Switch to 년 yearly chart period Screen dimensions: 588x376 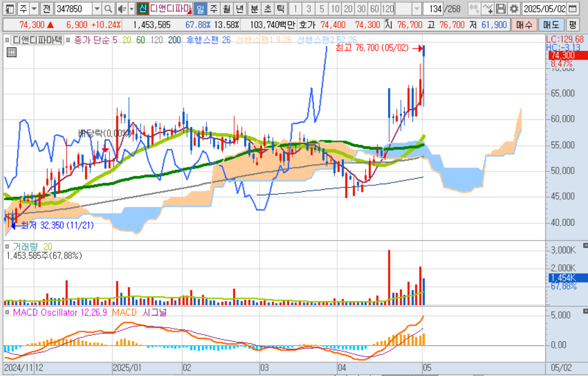(239, 9)
